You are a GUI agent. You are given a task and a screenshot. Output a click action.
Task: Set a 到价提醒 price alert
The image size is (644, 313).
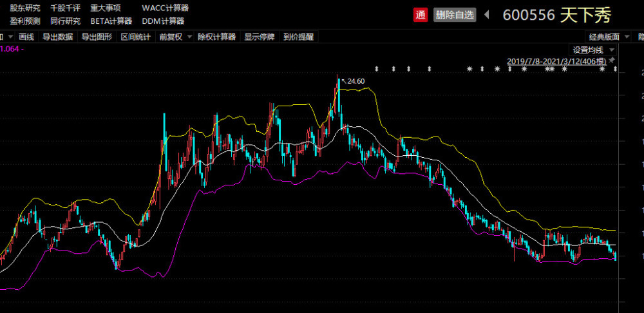click(299, 37)
